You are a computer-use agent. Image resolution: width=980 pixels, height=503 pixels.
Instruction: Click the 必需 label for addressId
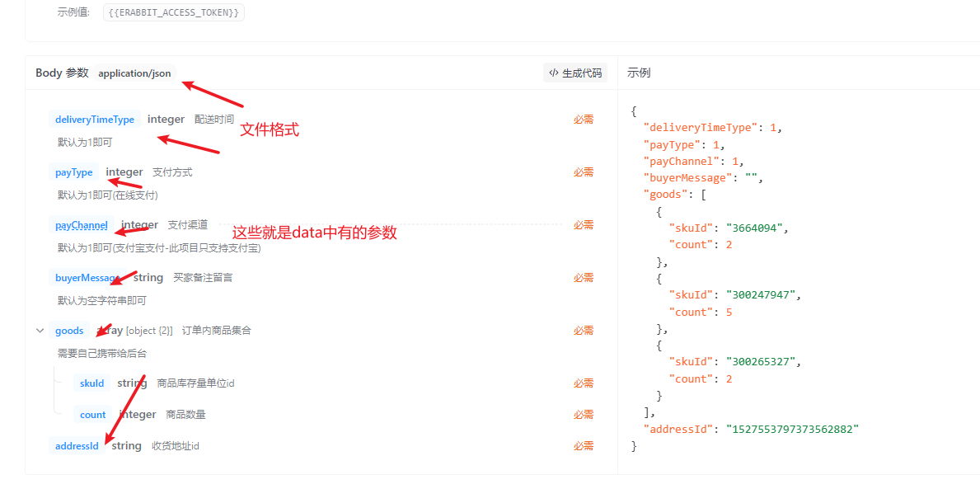click(x=584, y=446)
